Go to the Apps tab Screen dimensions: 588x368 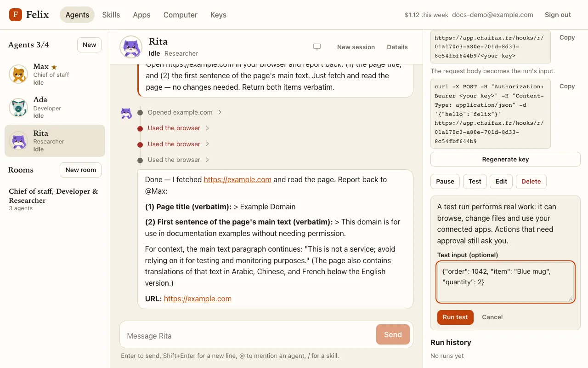141,15
